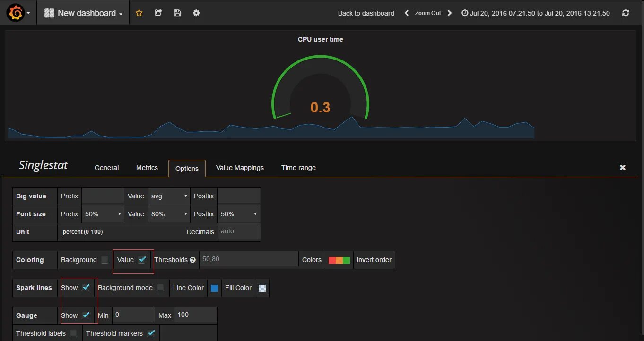
Task: Change spark Fill Color swatch
Action: pyautogui.click(x=262, y=288)
